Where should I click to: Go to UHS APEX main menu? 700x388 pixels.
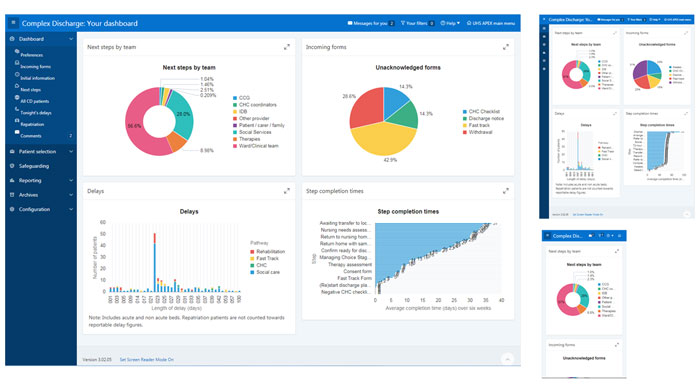pyautogui.click(x=491, y=23)
